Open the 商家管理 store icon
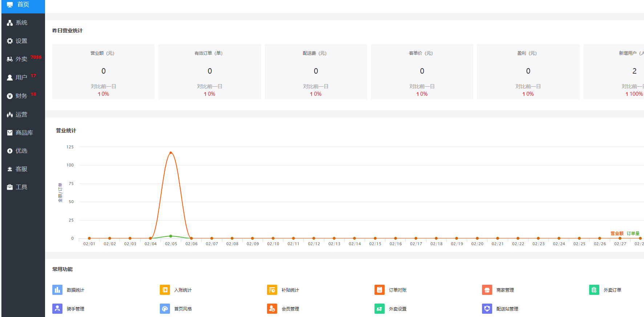The width and height of the screenshot is (644, 317). pos(487,290)
